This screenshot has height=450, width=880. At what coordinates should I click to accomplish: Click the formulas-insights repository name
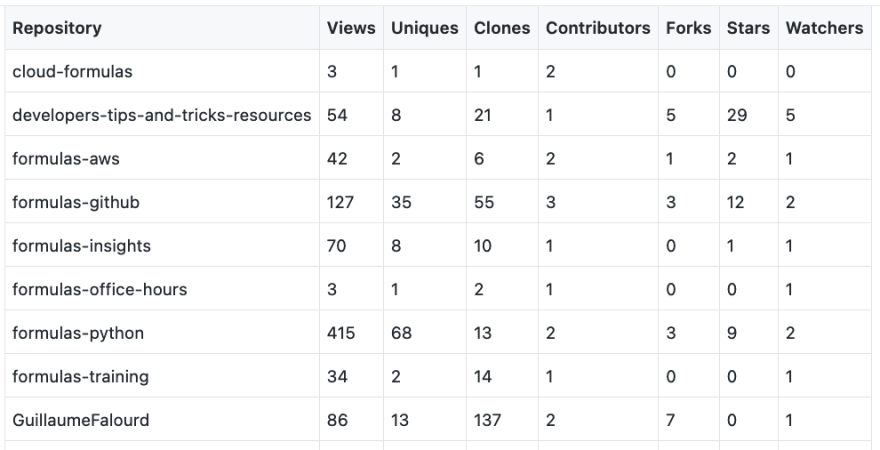81,246
